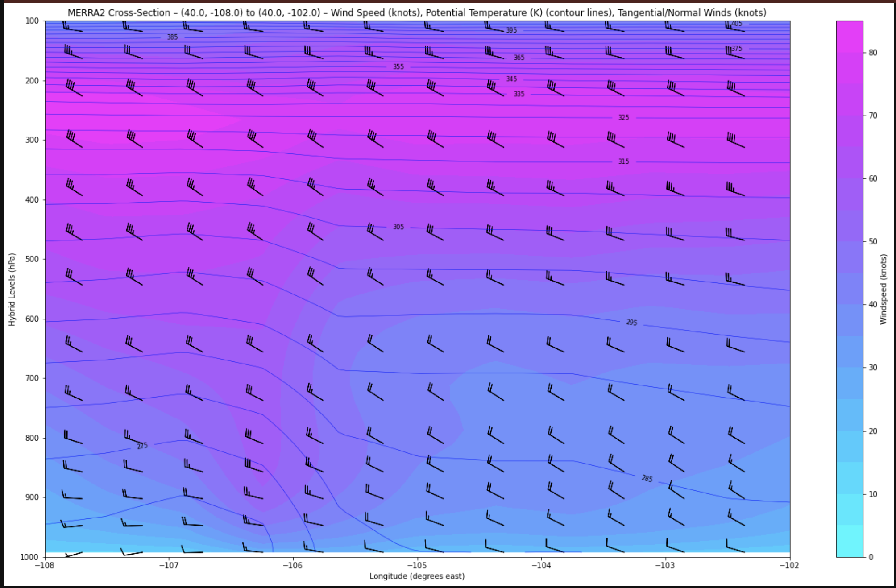Select the colorbar tick value 30
This screenshot has height=588, width=896.
click(x=873, y=368)
